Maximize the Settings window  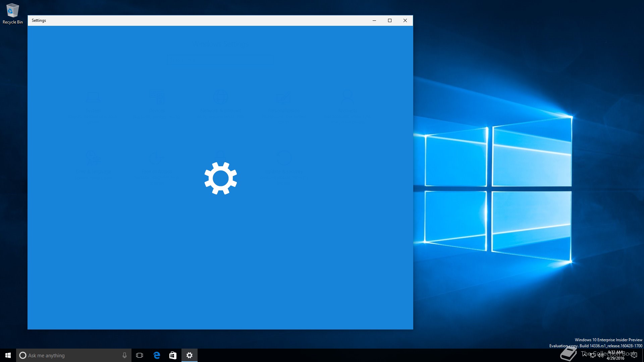pos(390,20)
